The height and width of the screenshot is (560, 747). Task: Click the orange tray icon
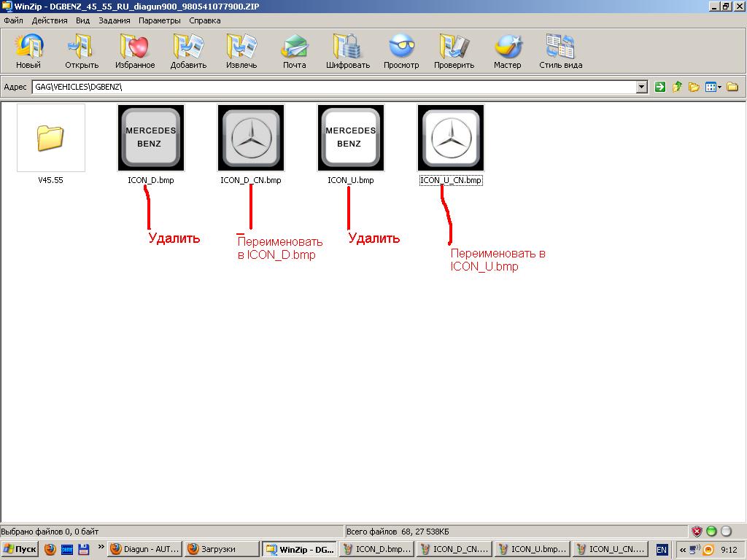pos(708,550)
